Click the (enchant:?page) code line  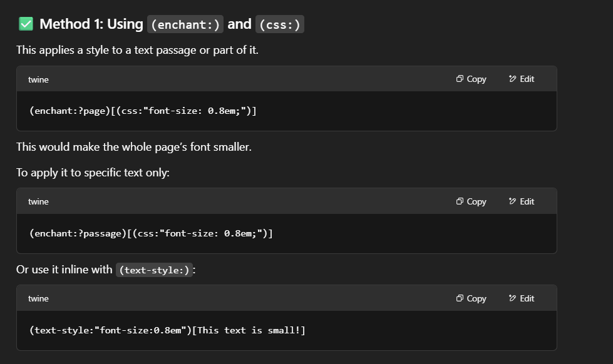[143, 111]
